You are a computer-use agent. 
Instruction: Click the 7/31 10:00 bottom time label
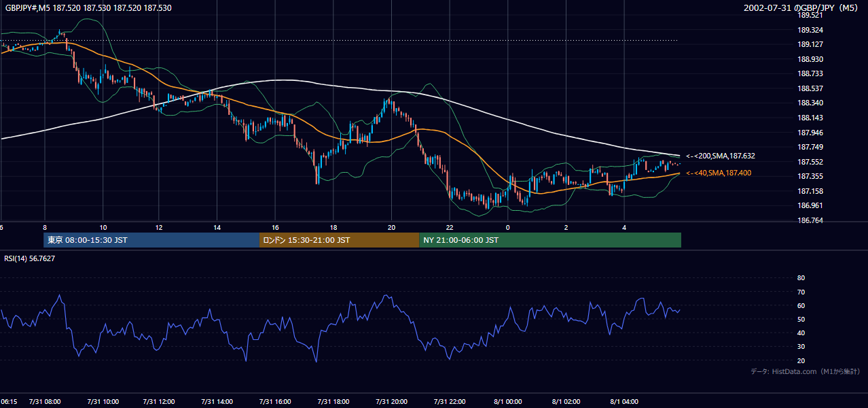point(103,402)
